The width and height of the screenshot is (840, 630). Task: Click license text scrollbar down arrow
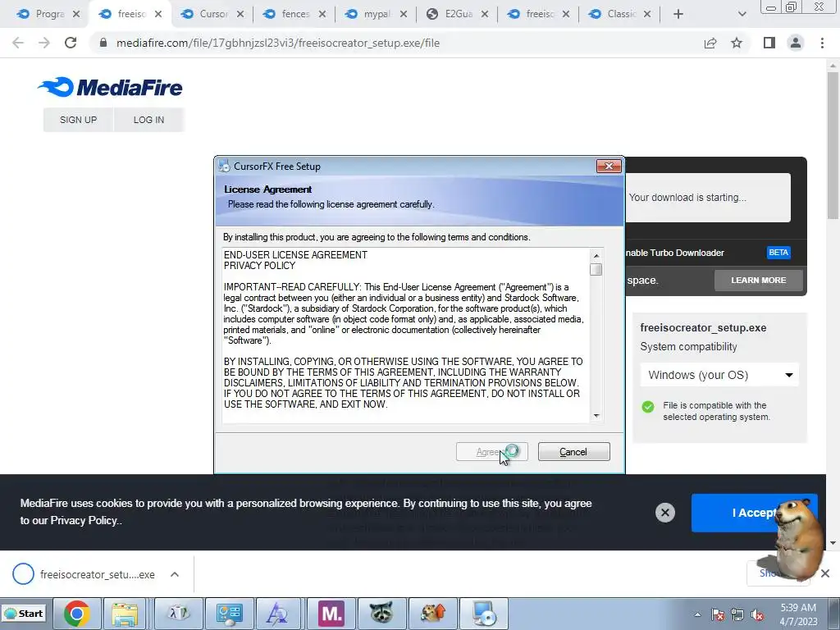click(x=596, y=416)
